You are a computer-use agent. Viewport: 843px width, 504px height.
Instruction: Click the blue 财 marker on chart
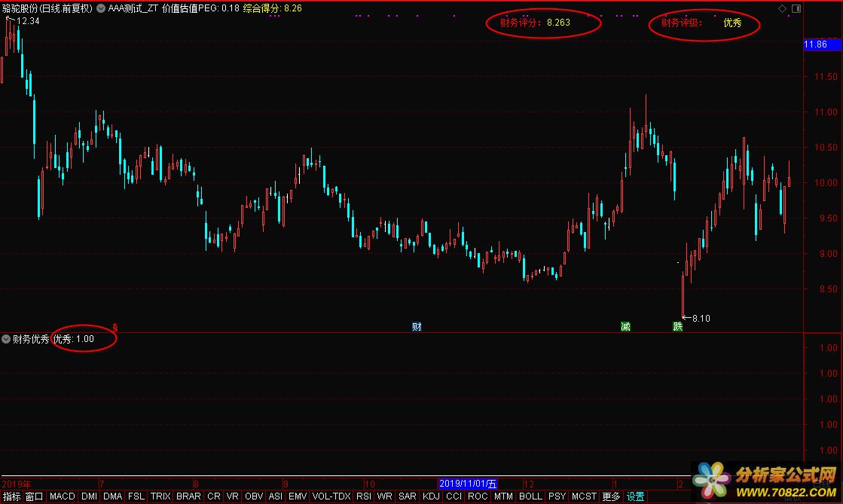tap(417, 326)
